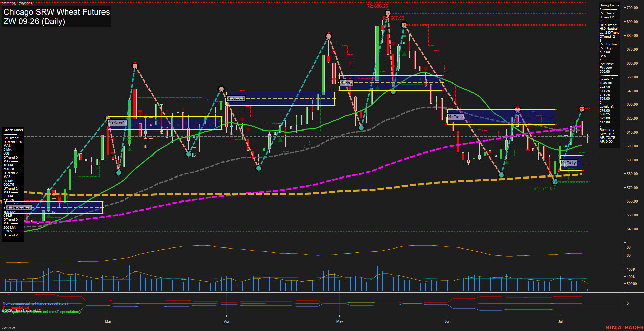Click the 'Pvt. Evolve:' line in Swing Pivots

(x=608, y=44)
